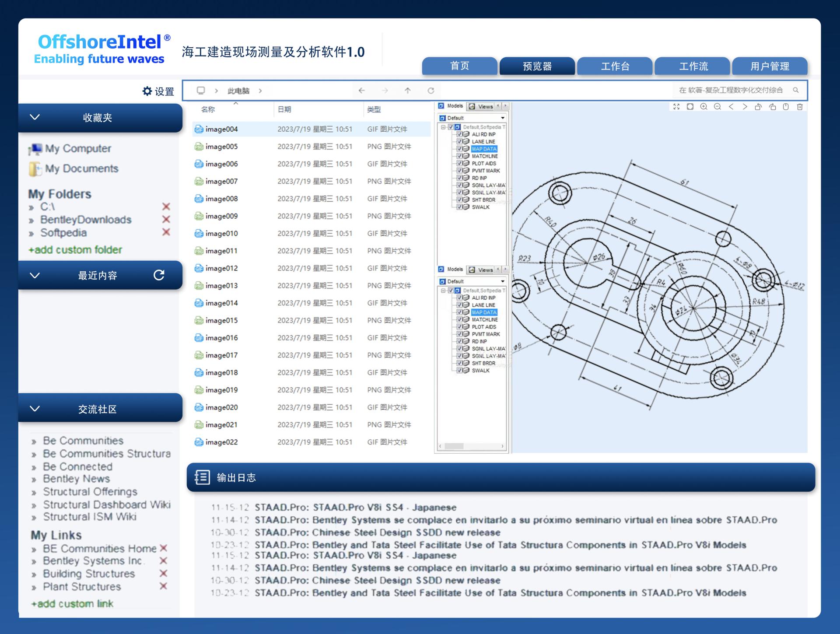
Task: Toggle PLOT AIDS checkbox in the upper layer tree
Action: (460, 163)
